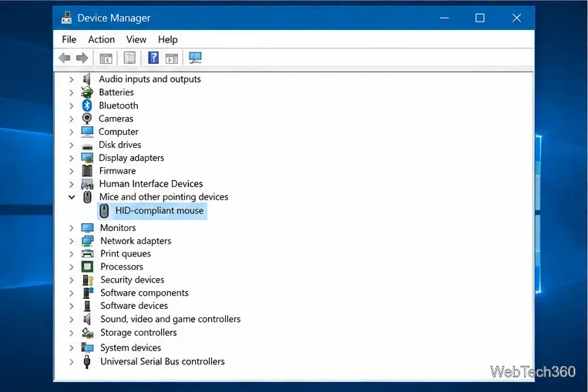Screen dimensions: 588x392
Task: Select the Display adapters label
Action: [131, 158]
